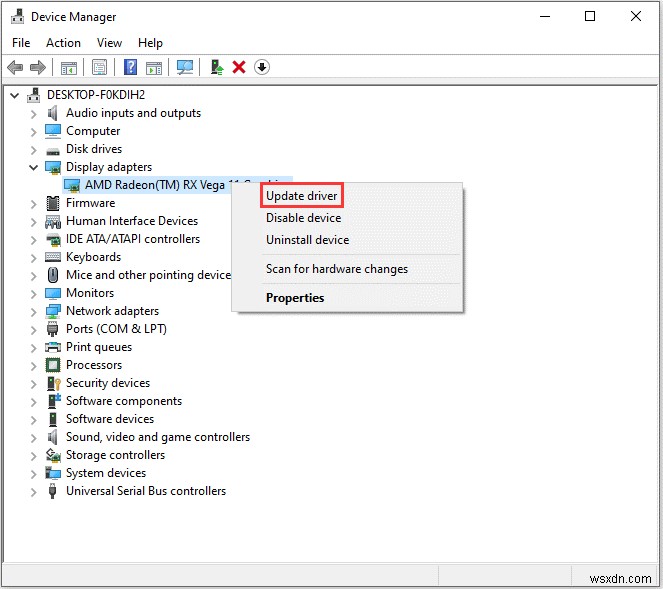Image resolution: width=663 pixels, height=589 pixels.
Task: Open Properties from the context menu
Action: click(x=295, y=298)
